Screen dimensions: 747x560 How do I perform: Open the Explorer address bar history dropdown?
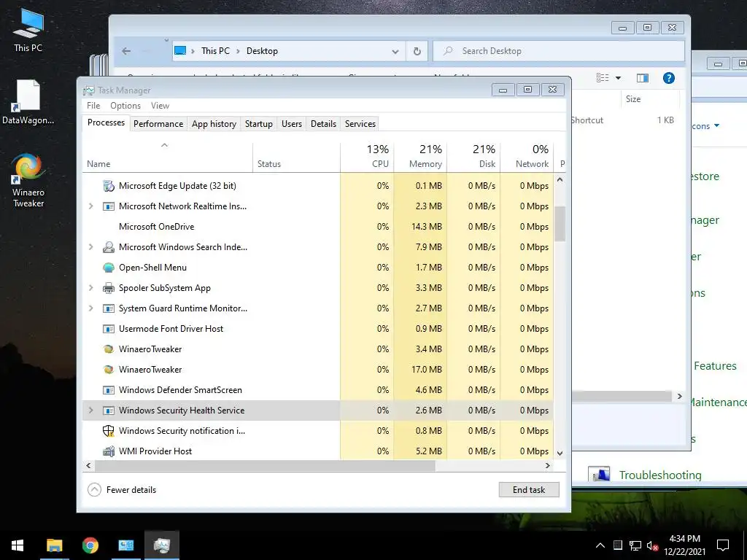(395, 52)
